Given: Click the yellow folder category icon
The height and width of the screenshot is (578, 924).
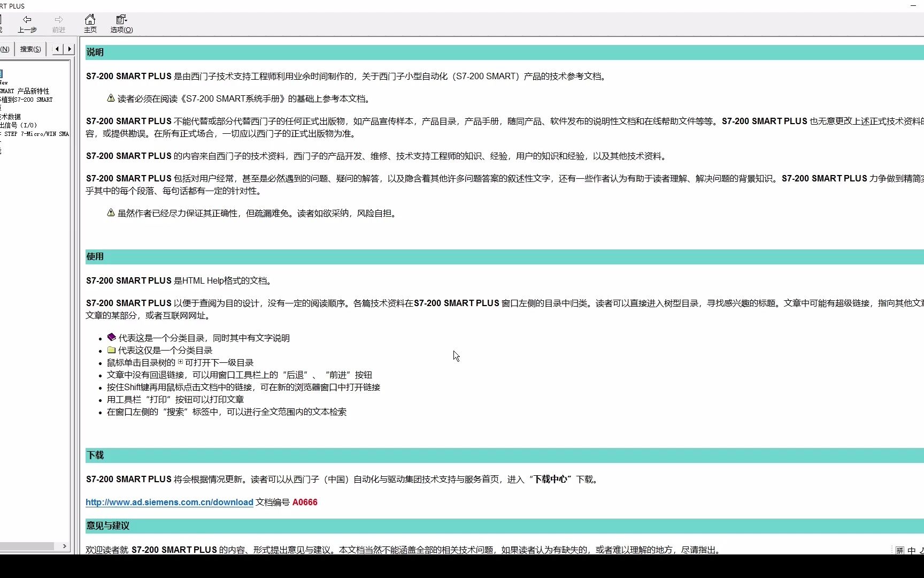Looking at the screenshot, I should (x=111, y=349).
